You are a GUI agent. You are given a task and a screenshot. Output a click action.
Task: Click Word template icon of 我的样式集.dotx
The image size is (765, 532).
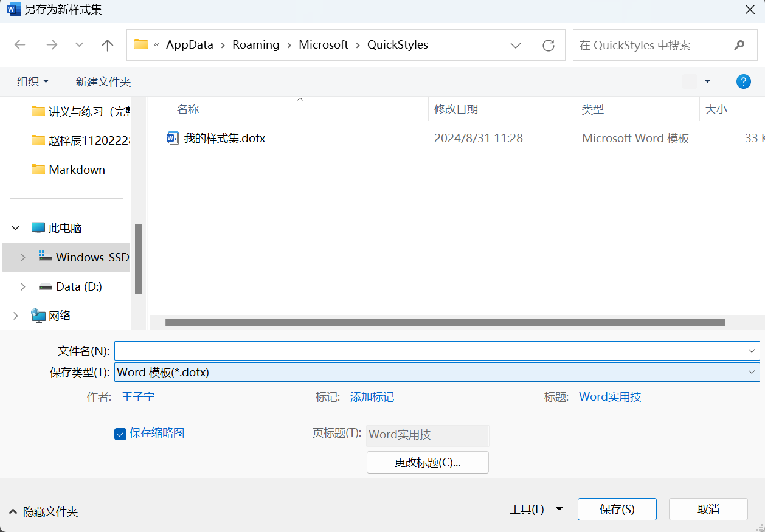point(173,138)
